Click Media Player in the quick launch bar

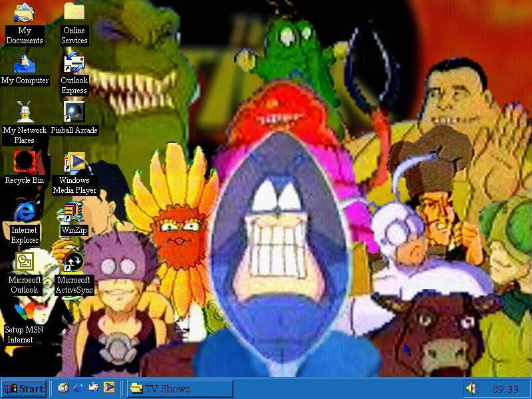click(109, 388)
